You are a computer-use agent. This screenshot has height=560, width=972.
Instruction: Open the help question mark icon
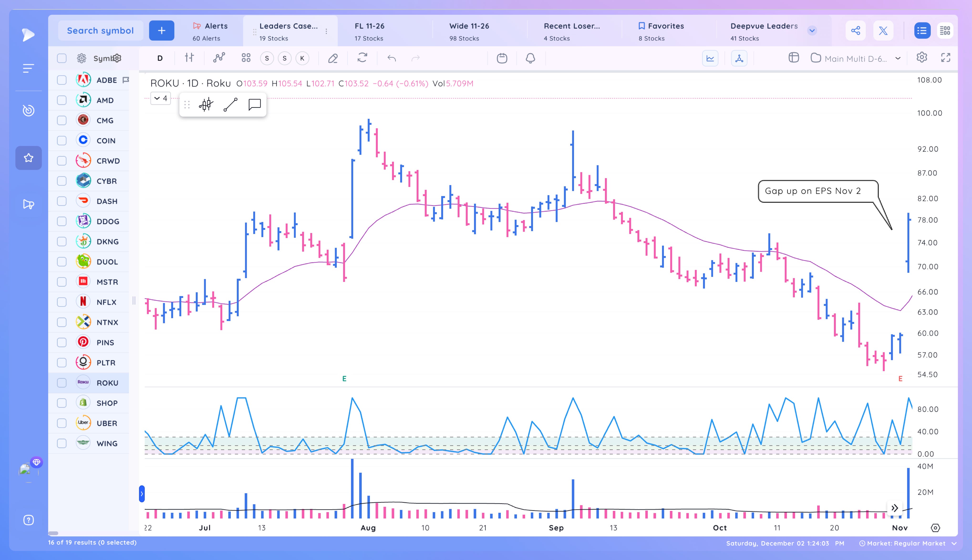(x=28, y=520)
